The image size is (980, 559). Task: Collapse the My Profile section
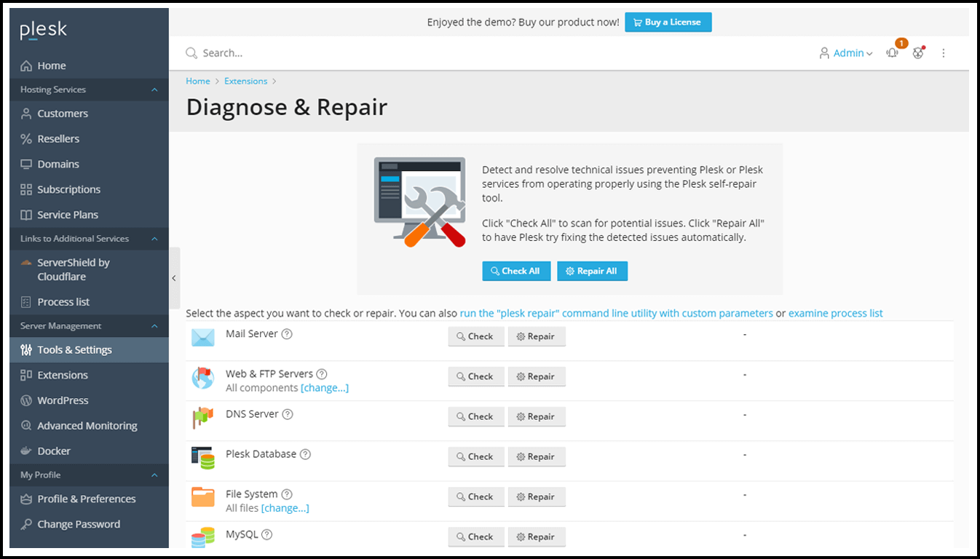(154, 475)
